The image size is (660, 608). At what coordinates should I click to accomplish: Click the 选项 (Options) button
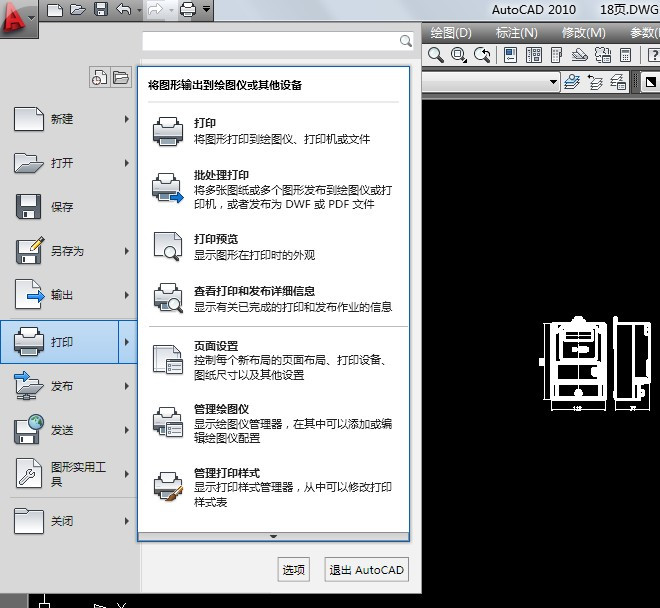293,570
